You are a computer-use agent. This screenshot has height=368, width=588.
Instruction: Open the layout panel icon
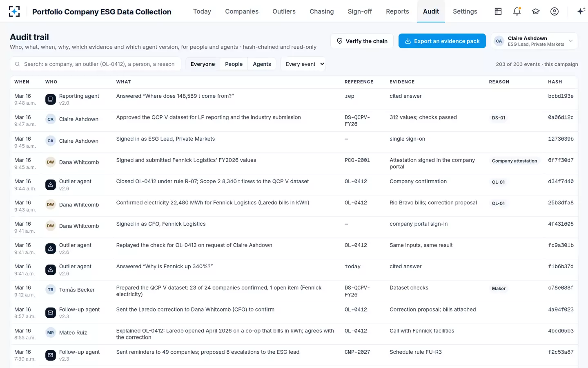(x=498, y=11)
